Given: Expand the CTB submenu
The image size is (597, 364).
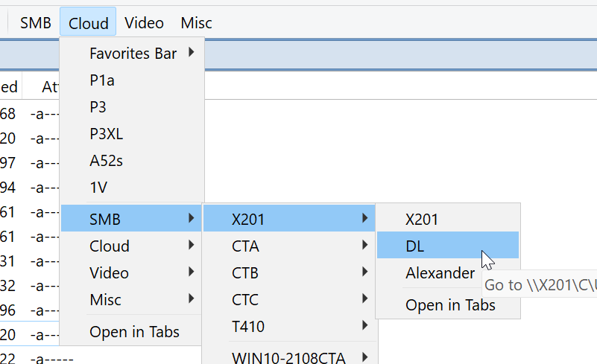Looking at the screenshot, I should click(246, 273).
